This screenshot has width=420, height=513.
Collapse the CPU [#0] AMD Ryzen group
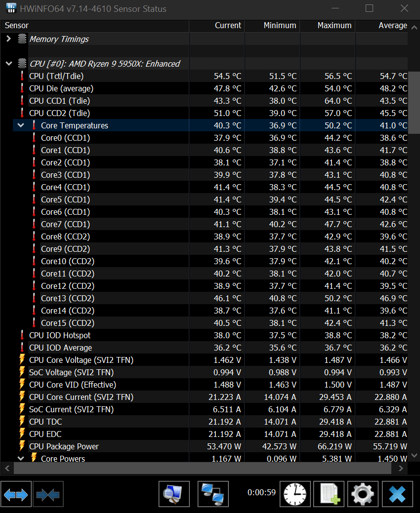click(9, 64)
